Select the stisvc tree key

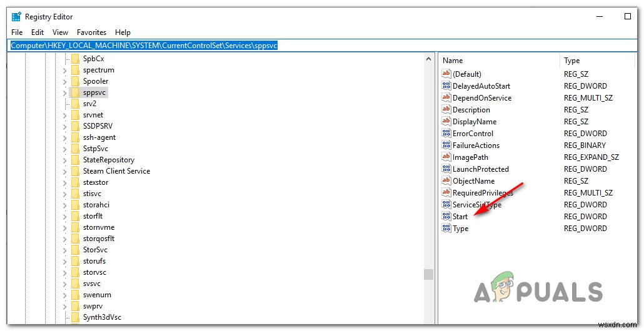coord(92,194)
